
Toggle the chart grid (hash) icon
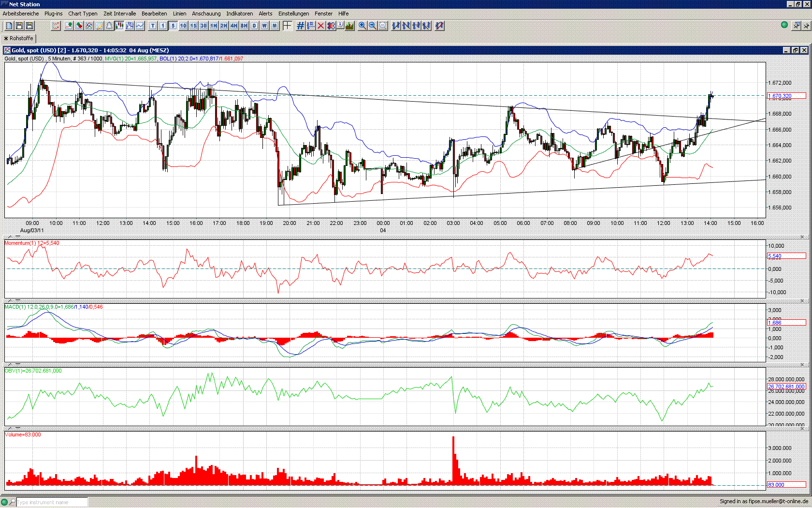coord(300,26)
